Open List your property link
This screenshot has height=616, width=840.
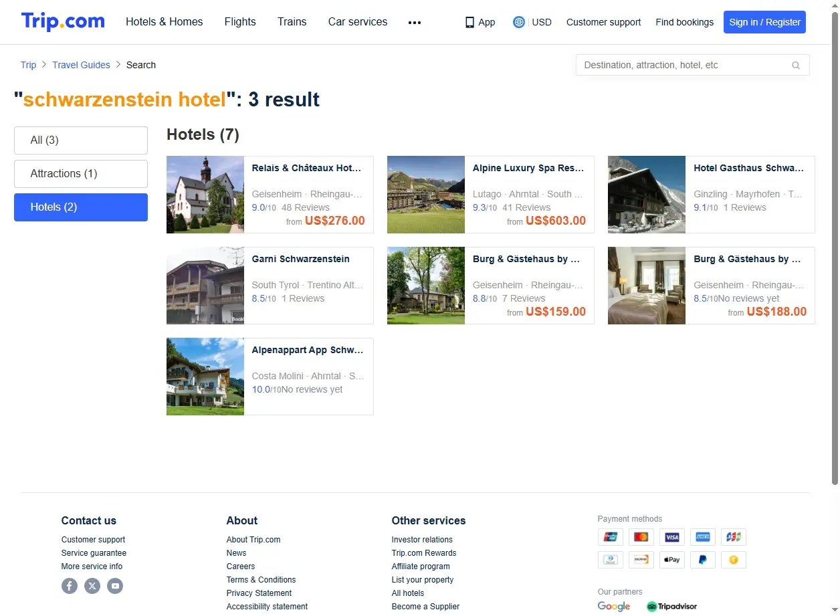(x=423, y=580)
